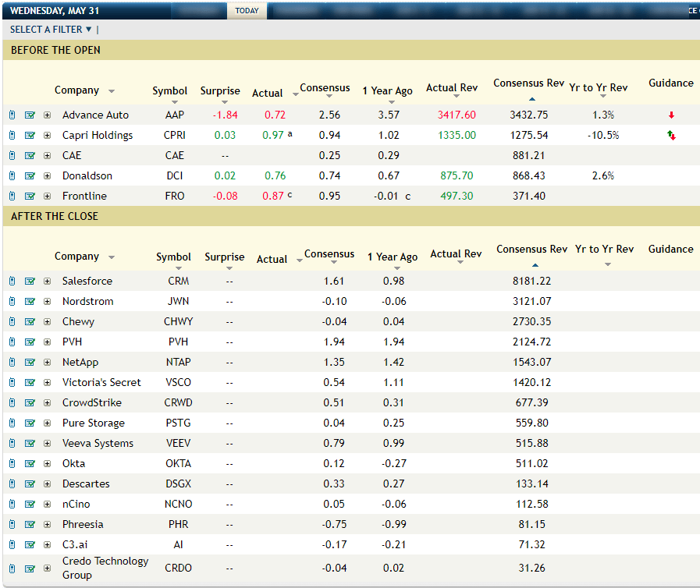Viewport: 700px width, 588px height.
Task: Click the phone icon for Frontline
Action: tap(12, 197)
